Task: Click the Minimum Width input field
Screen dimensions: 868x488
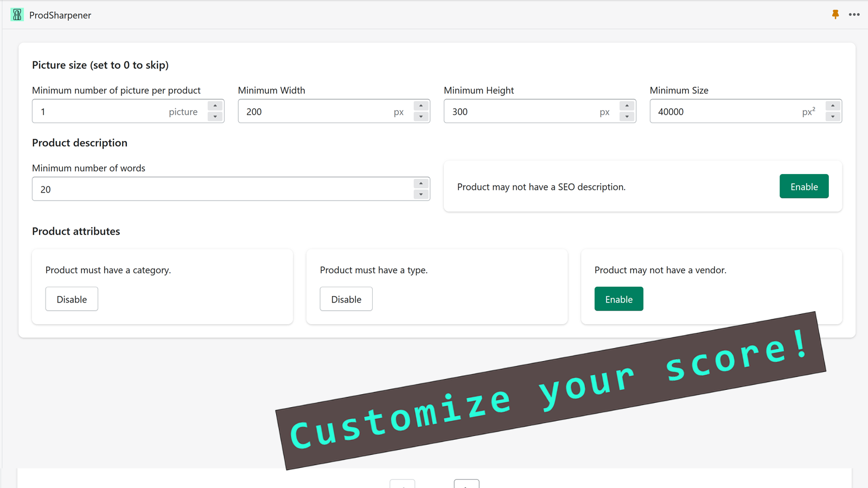Action: tap(334, 111)
